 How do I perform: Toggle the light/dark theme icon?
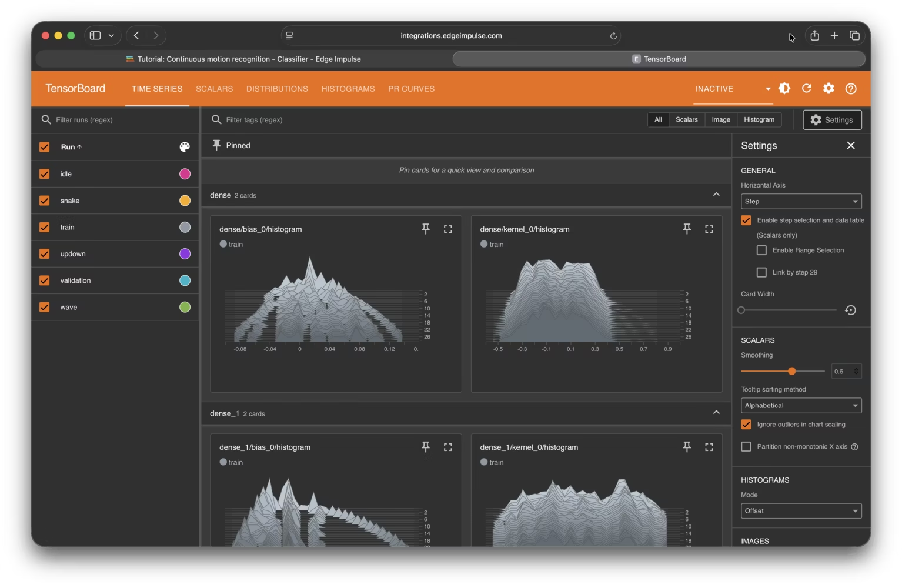pos(784,88)
